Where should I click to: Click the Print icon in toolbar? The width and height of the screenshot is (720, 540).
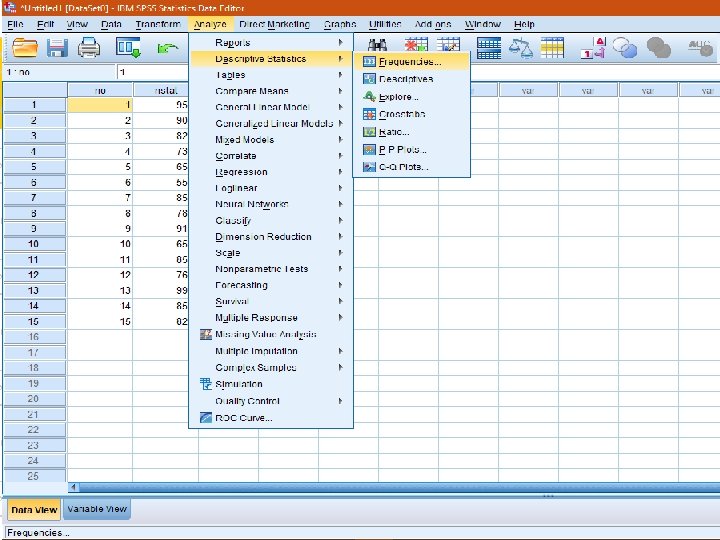pyautogui.click(x=89, y=48)
